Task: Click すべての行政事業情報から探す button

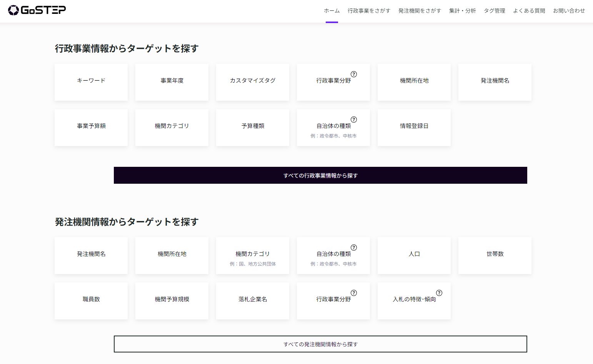Action: pos(320,175)
